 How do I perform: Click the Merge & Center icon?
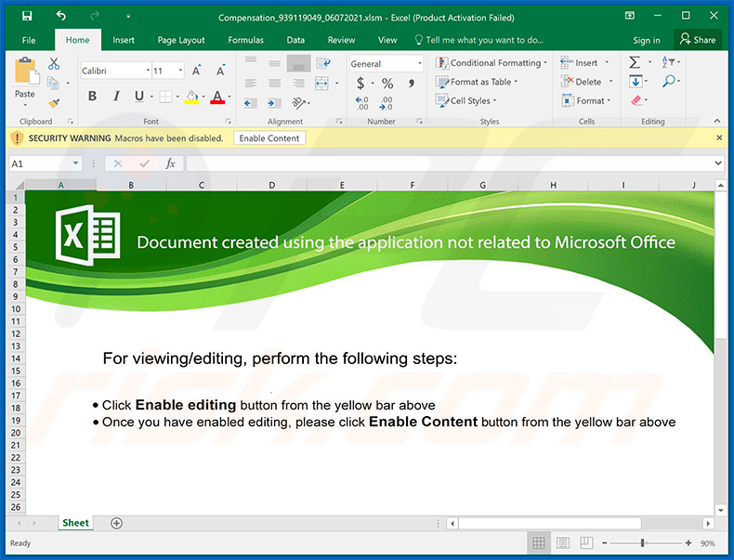tap(321, 84)
